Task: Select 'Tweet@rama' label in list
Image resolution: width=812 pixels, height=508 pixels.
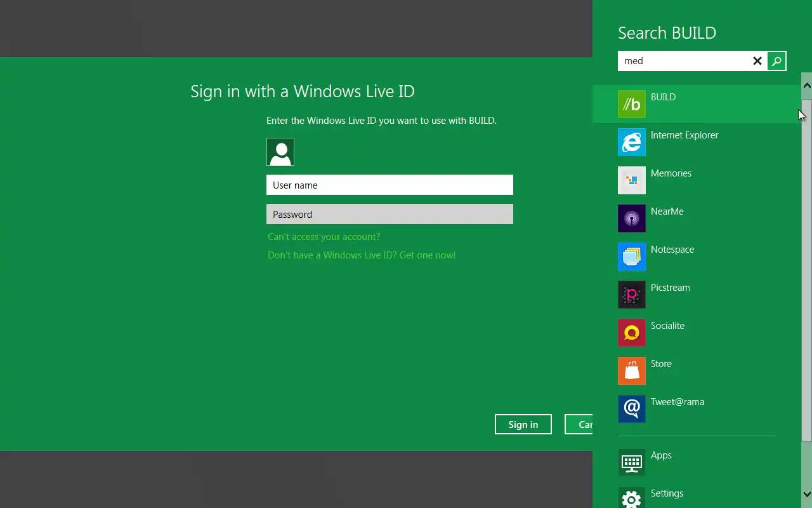Action: tap(678, 402)
